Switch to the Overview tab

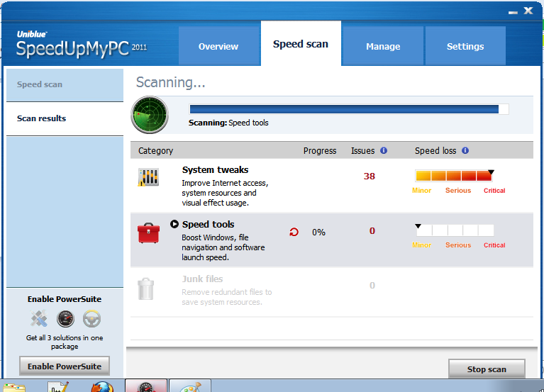219,46
